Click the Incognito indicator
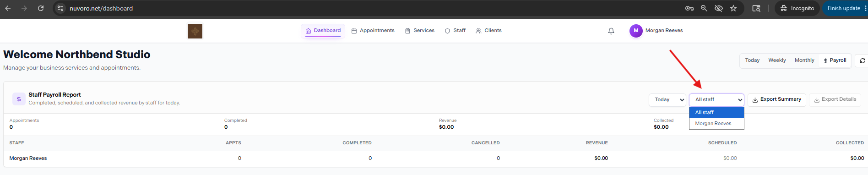868x175 pixels. tap(797, 8)
